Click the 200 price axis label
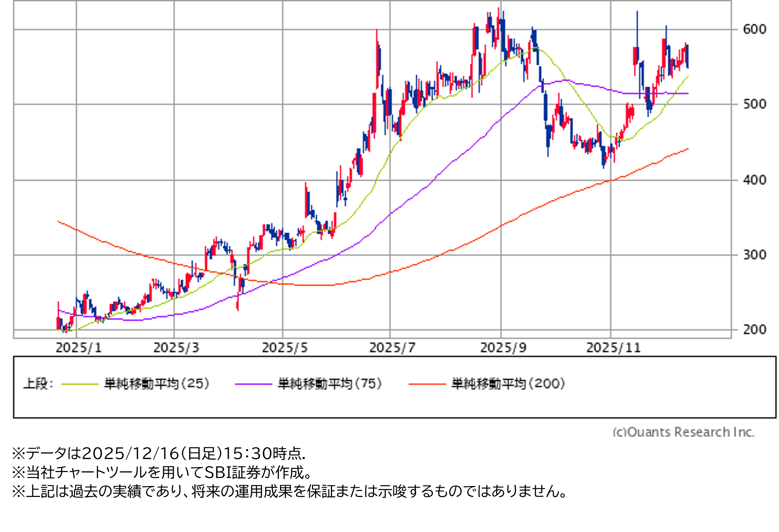This screenshot has width=779, height=532. pyautogui.click(x=754, y=330)
